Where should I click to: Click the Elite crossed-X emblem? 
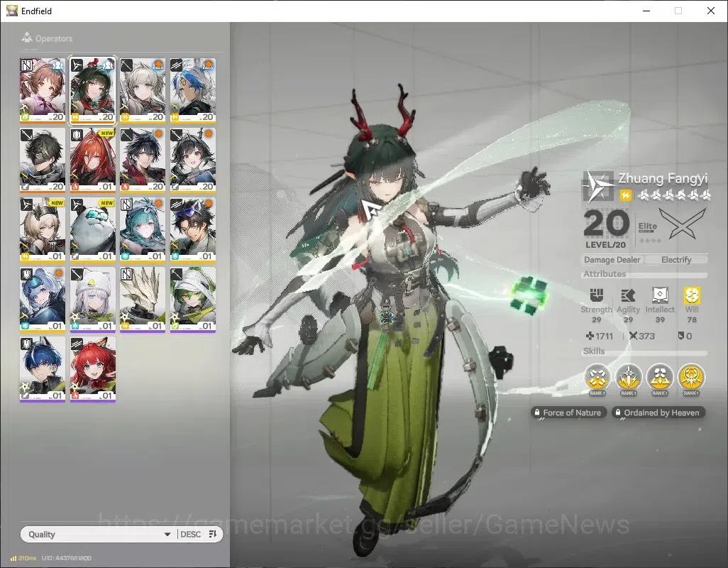tap(683, 224)
